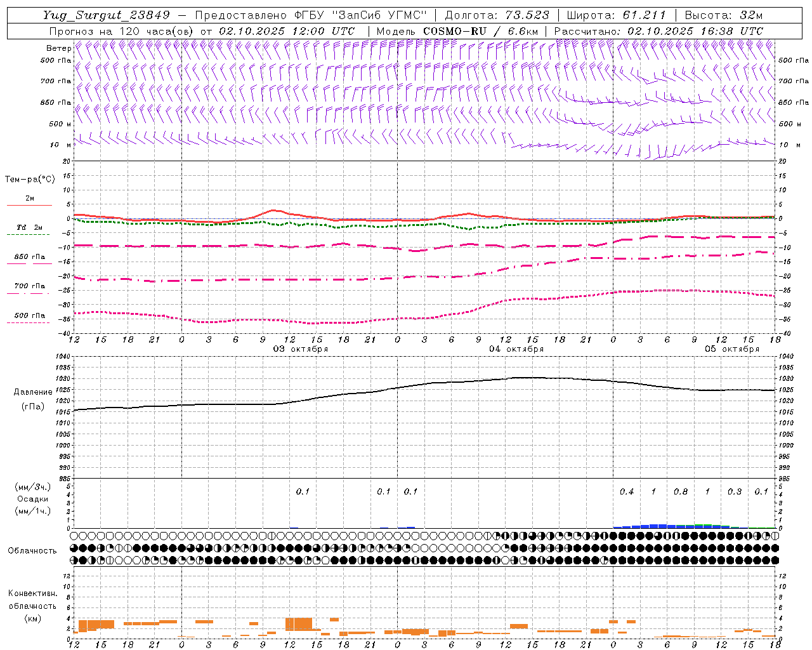Click the '(км)' unit under convective cloudiness
Image resolution: width=812 pixels, height=650 pixels.
point(32,618)
